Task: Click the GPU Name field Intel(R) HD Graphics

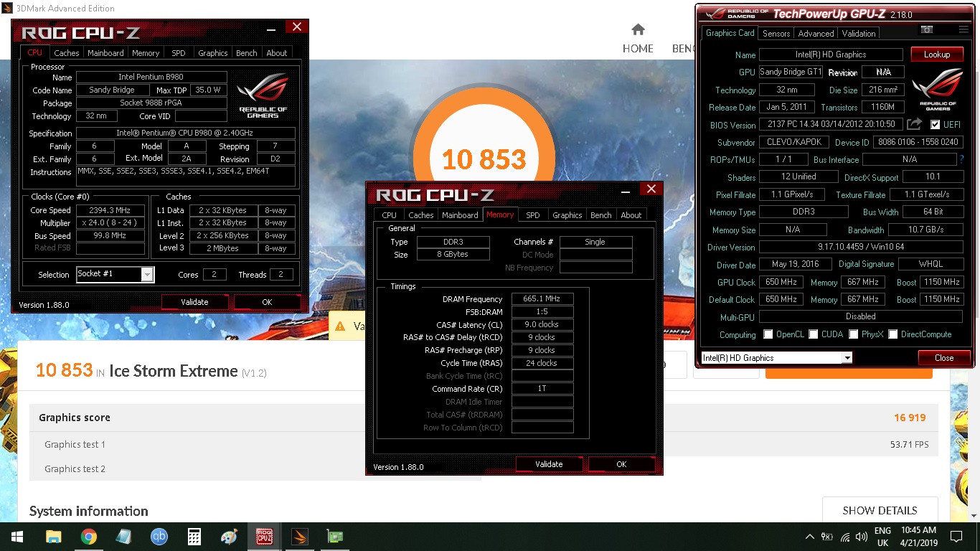Action: [831, 55]
